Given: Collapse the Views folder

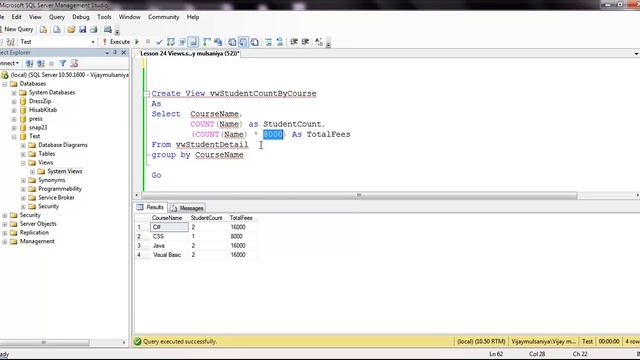Looking at the screenshot, I should 23,163.
